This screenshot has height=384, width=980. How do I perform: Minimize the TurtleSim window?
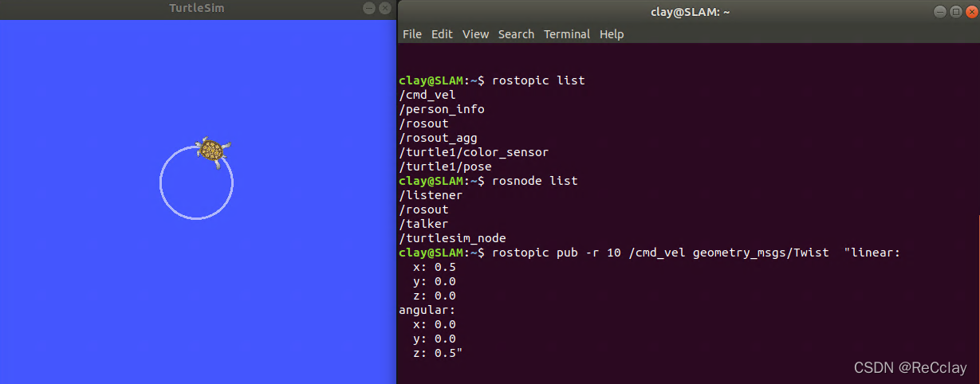pyautogui.click(x=369, y=8)
